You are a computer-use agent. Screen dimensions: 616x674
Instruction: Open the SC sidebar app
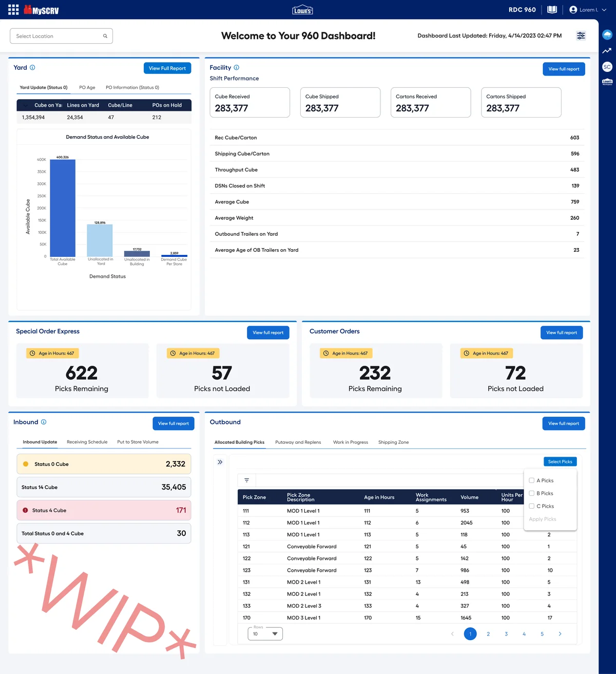607,67
